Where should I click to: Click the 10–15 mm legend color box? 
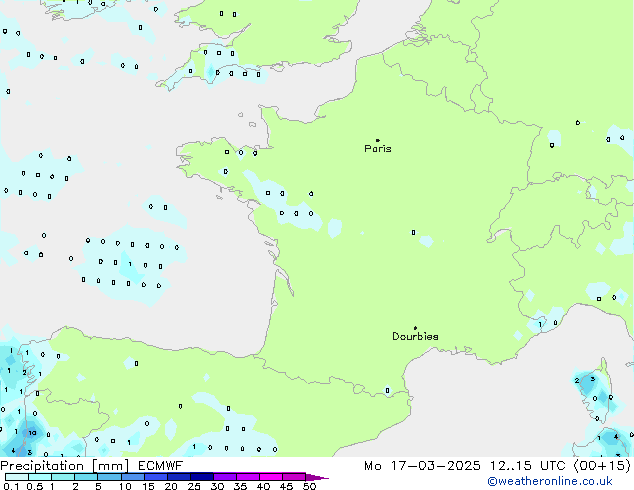pos(132,477)
